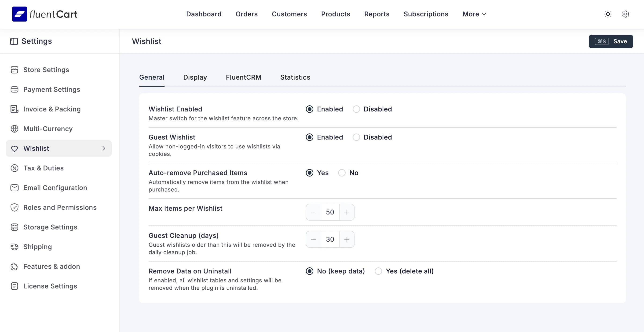The height and width of the screenshot is (332, 644).
Task: Toggle light mode with the sun icon
Action: [608, 14]
